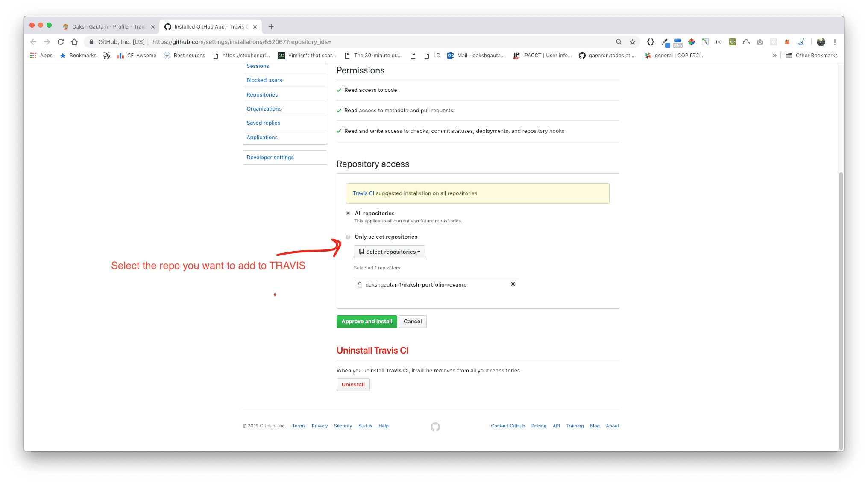This screenshot has width=868, height=483.
Task: Click the GitHub logo in the footer
Action: coord(435,427)
